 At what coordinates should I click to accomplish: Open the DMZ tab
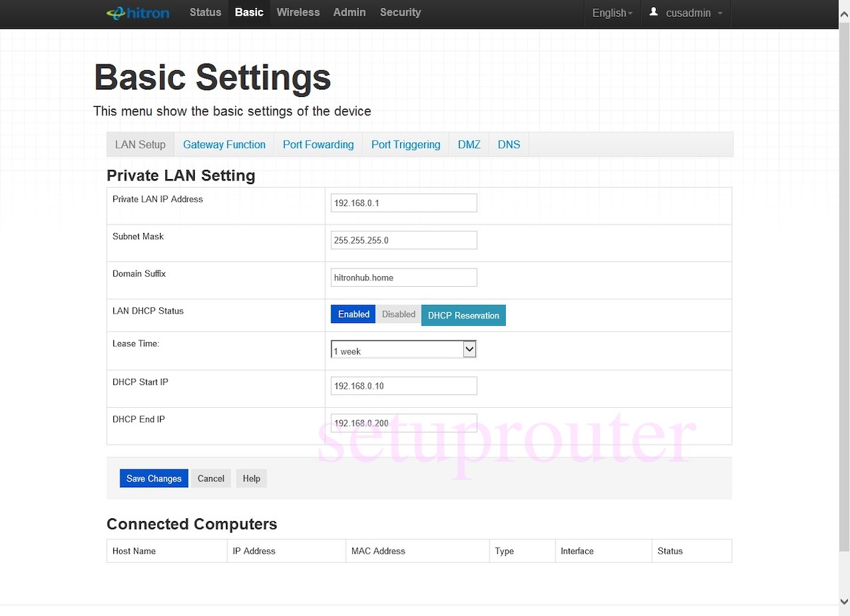coord(469,144)
